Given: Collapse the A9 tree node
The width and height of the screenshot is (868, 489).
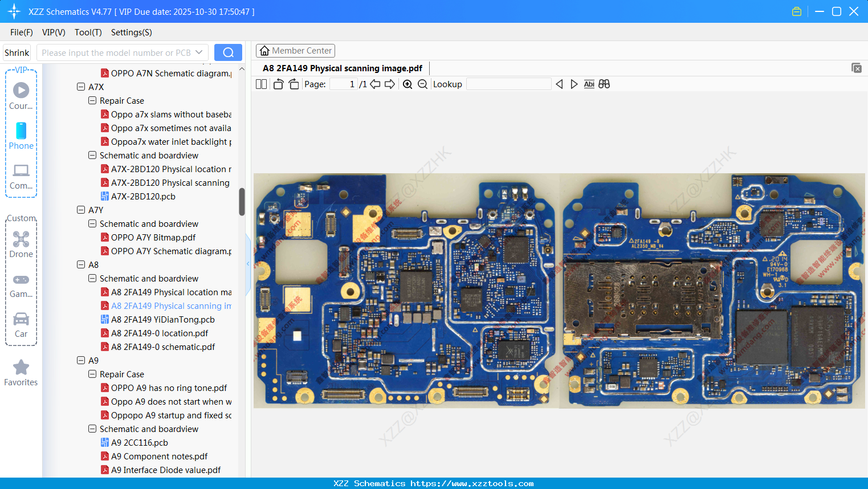Looking at the screenshot, I should point(81,360).
